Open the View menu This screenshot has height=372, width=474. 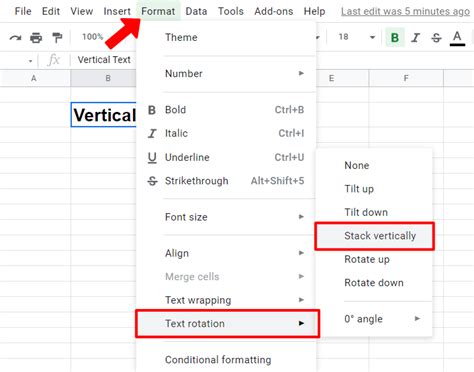[82, 11]
